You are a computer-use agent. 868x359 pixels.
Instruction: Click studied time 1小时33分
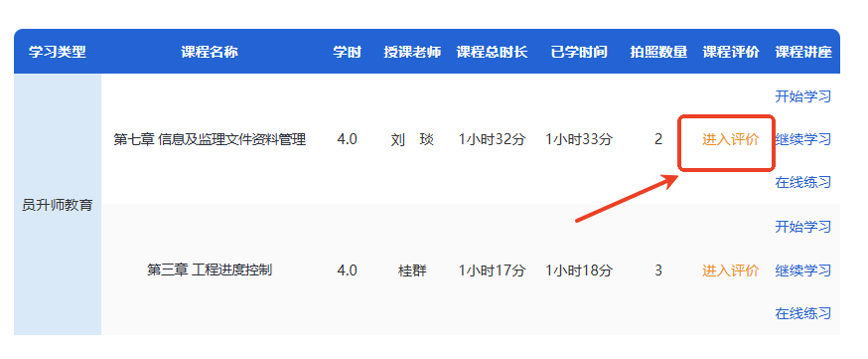pyautogui.click(x=578, y=139)
